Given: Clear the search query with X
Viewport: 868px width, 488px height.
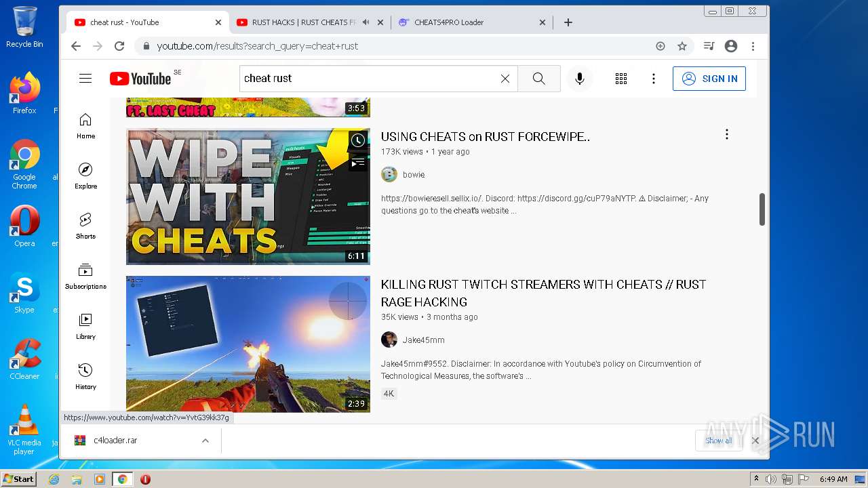Looking at the screenshot, I should coord(505,79).
